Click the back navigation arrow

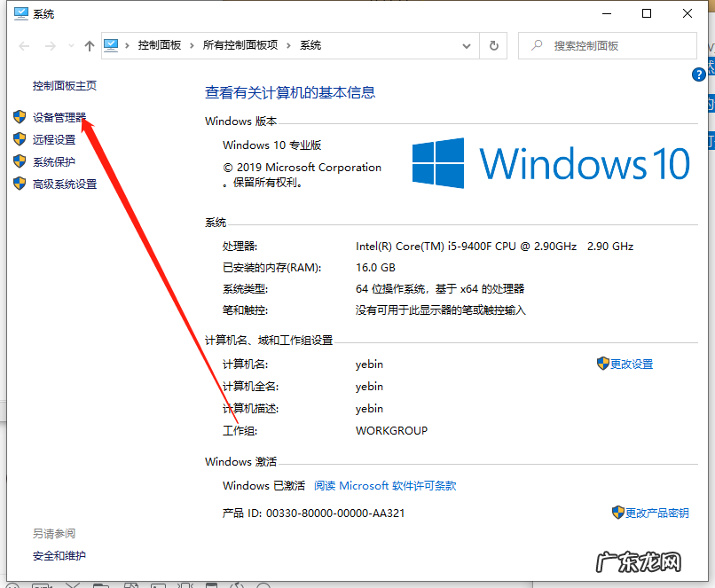click(22, 44)
